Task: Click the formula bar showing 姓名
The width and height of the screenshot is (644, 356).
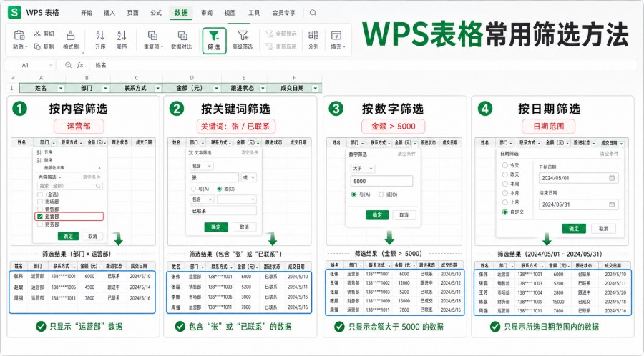Action: [x=364, y=65]
